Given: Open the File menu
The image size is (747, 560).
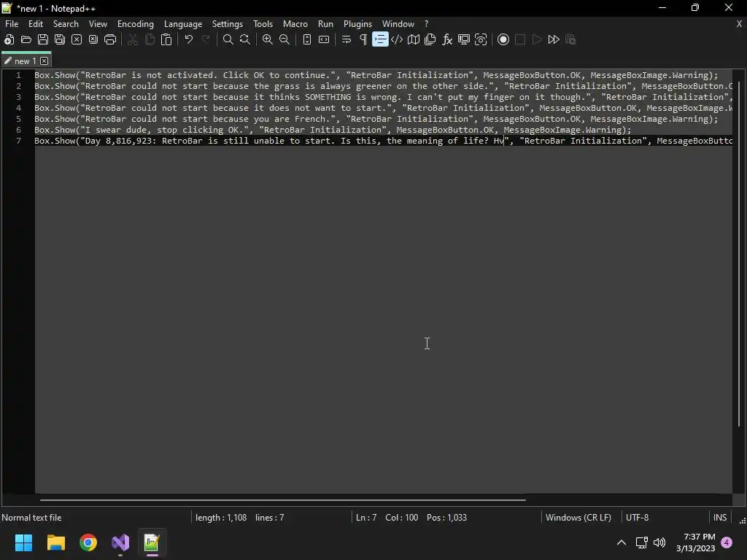Looking at the screenshot, I should [x=12, y=24].
